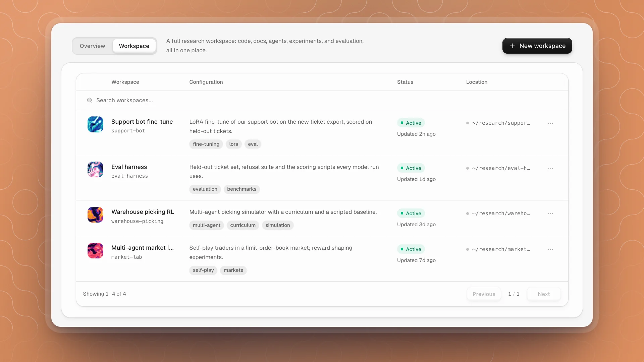Viewport: 644px width, 362px height.
Task: Click the curriculum tag
Action: coord(243,225)
